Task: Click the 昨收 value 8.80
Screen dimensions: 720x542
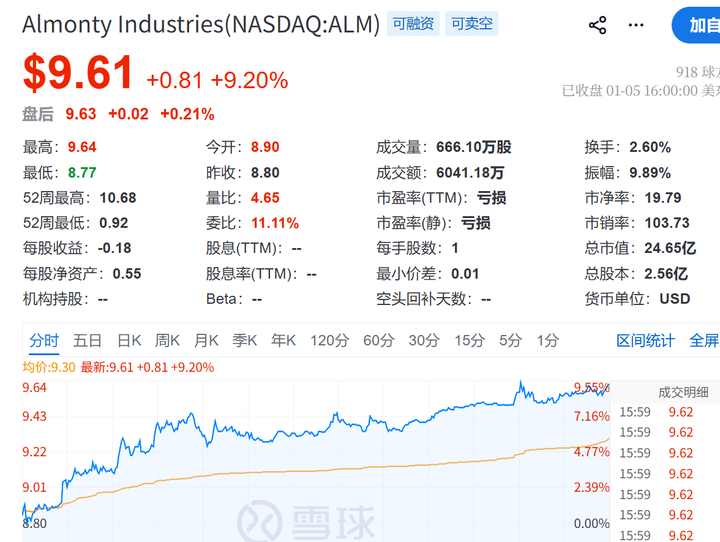Action: (x=265, y=173)
